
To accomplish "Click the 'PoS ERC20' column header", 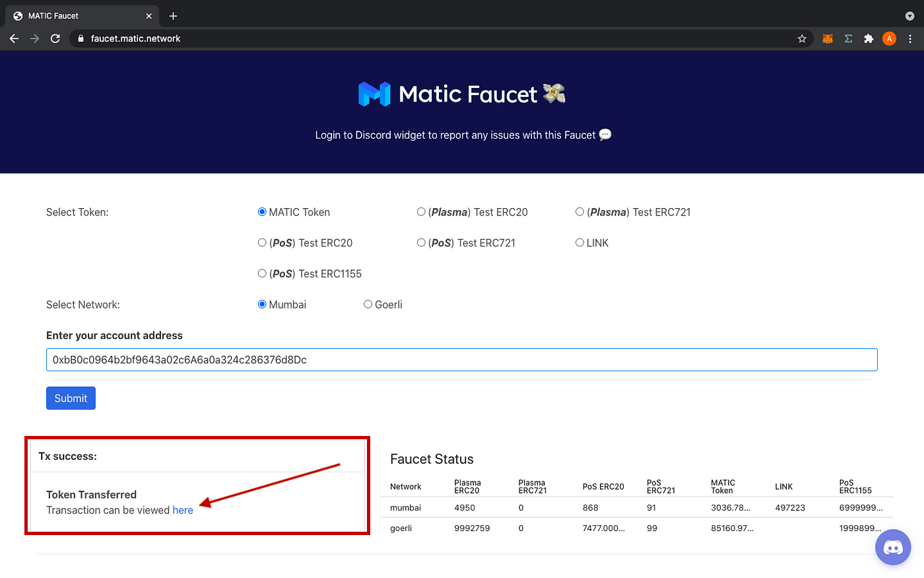I will pos(603,487).
